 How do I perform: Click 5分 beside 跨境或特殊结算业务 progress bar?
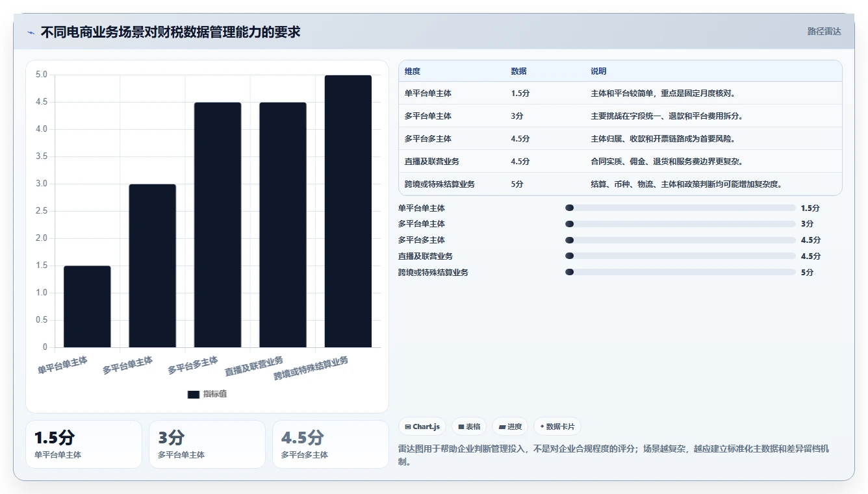[x=807, y=273]
